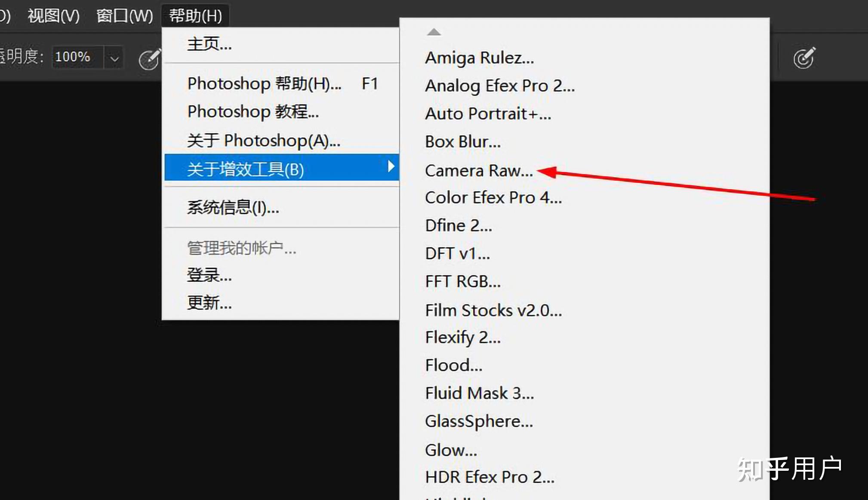Open the 帮助(H) menu
868x500 pixels.
195,16
